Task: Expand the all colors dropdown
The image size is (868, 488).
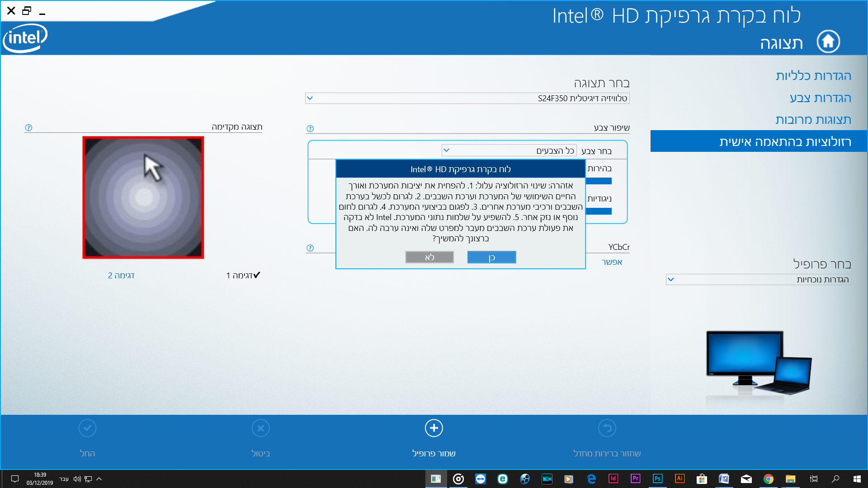Action: (x=509, y=150)
